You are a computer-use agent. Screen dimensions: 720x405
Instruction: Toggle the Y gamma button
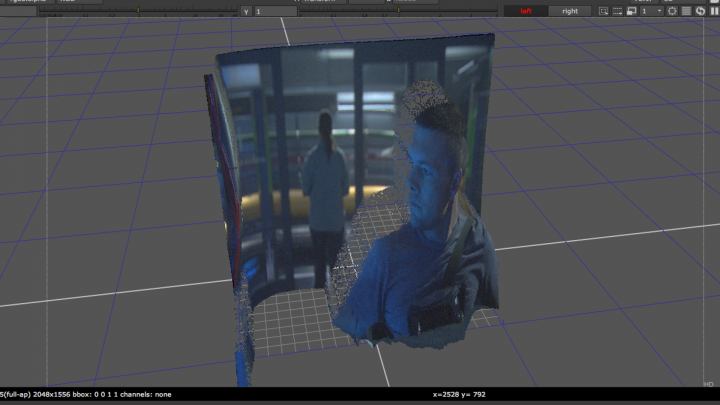click(246, 11)
